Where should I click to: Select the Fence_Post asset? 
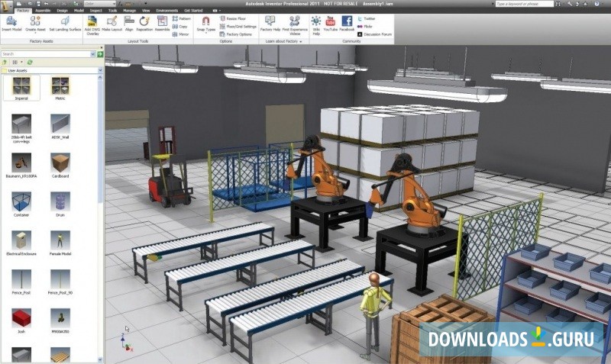tap(21, 282)
